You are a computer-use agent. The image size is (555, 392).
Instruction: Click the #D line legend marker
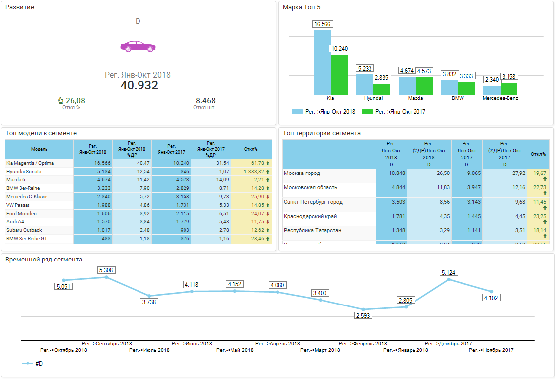pyautogui.click(x=28, y=364)
